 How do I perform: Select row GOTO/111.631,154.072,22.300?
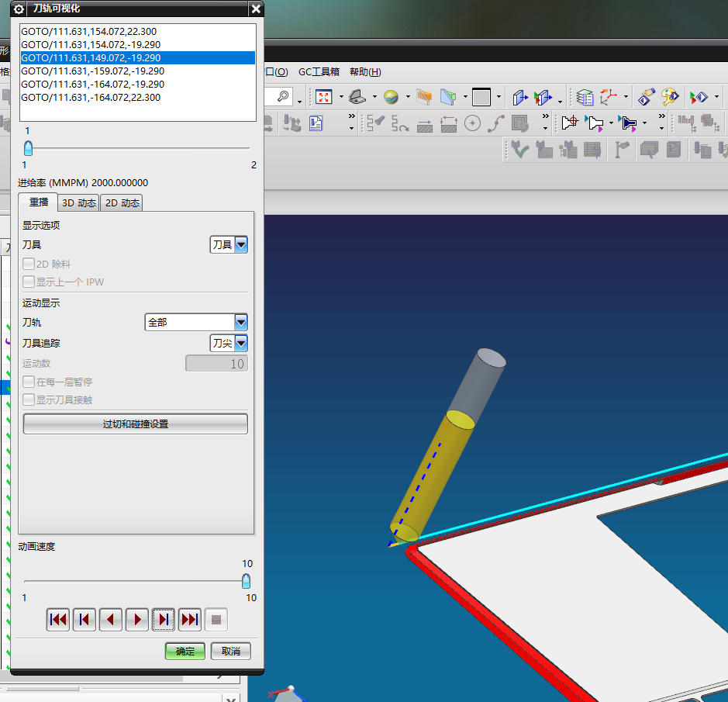(x=138, y=32)
